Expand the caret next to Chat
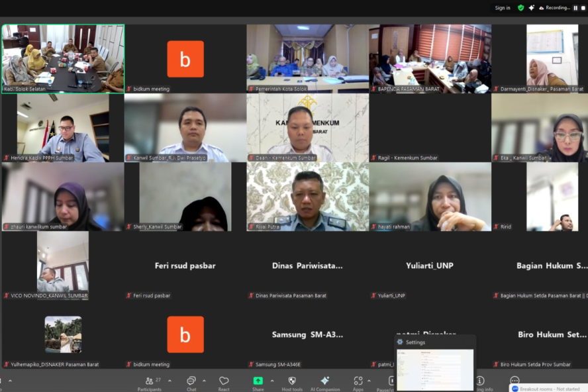 [204, 381]
